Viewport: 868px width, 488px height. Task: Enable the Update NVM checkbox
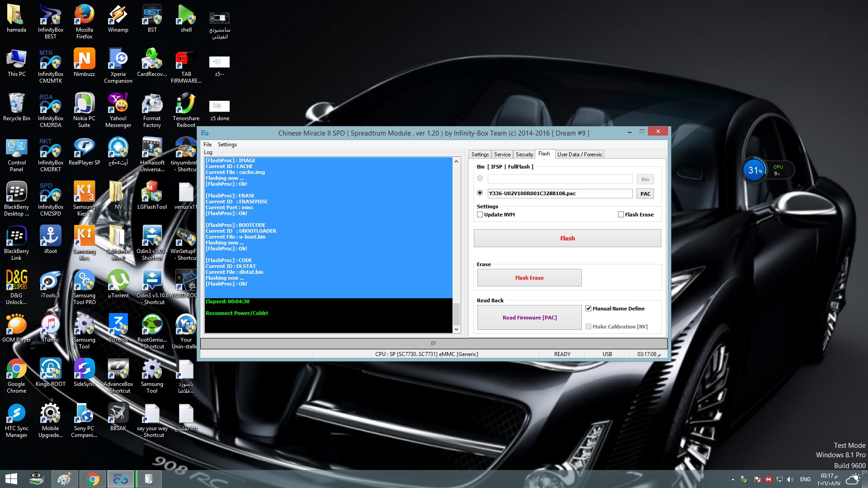[x=480, y=215]
